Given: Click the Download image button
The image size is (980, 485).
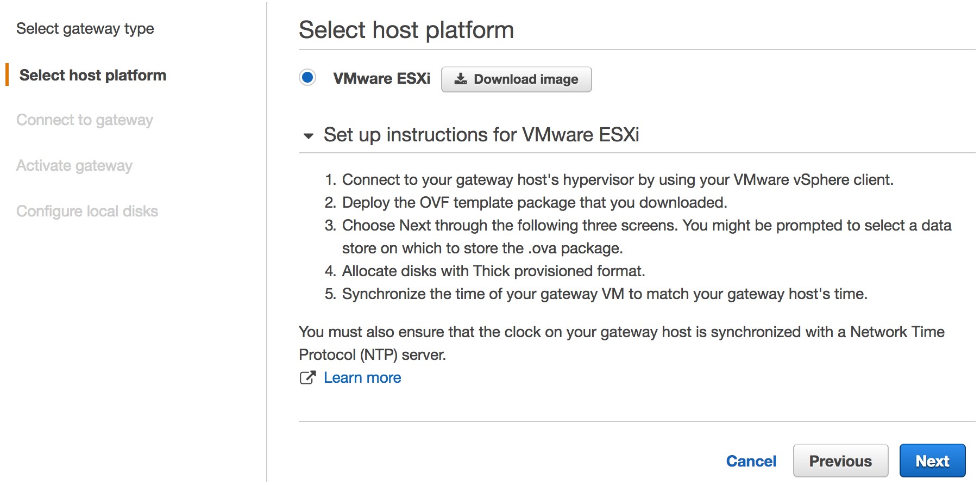Looking at the screenshot, I should click(x=516, y=79).
